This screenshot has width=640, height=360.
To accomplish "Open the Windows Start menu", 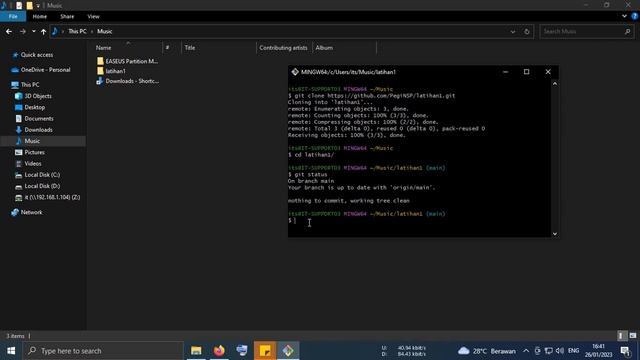I will pos(11,351).
